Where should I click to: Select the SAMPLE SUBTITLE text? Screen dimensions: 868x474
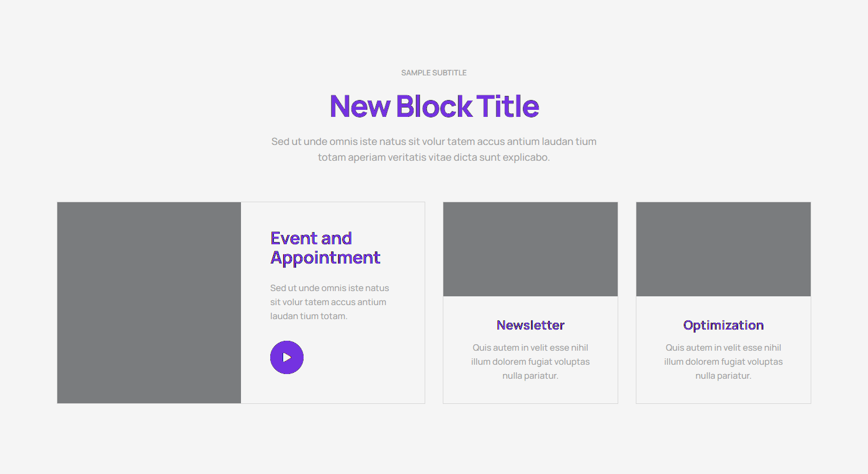coord(433,73)
